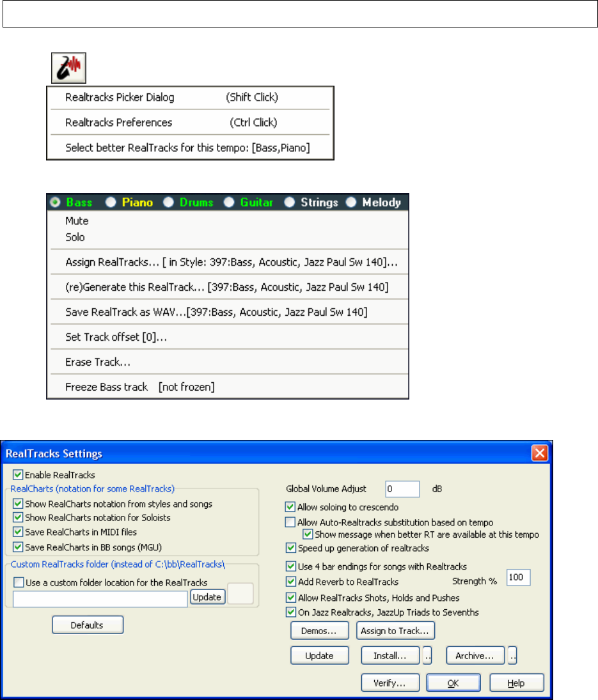Click Update button beside custom folder field
The width and height of the screenshot is (598, 700).
pyautogui.click(x=208, y=597)
